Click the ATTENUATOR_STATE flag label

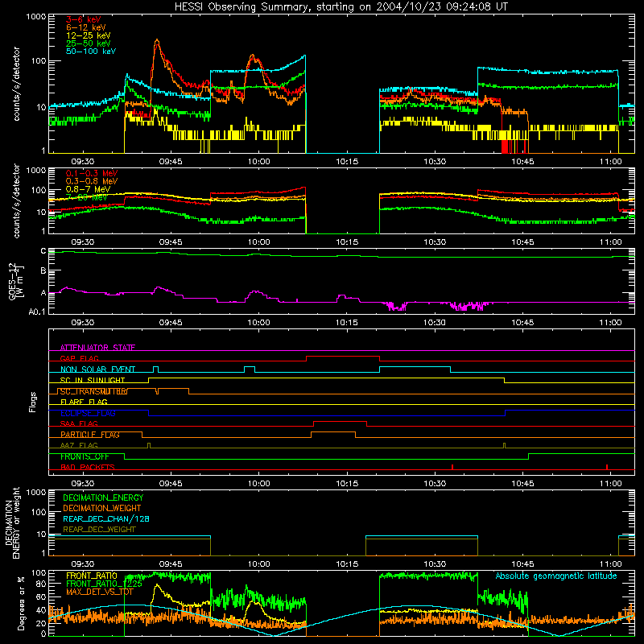[97, 348]
